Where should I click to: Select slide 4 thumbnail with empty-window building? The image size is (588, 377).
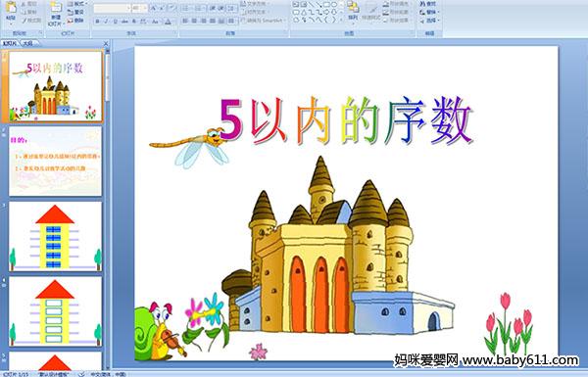(56, 311)
